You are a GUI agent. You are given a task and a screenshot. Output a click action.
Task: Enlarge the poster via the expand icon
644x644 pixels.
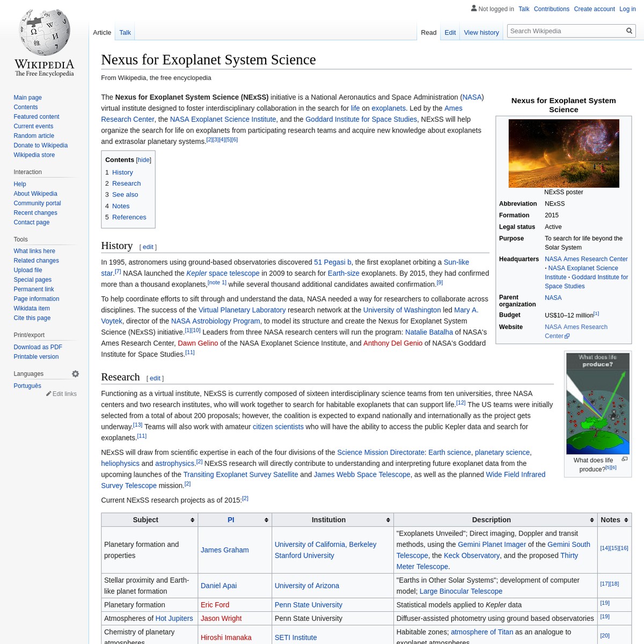pos(624,459)
